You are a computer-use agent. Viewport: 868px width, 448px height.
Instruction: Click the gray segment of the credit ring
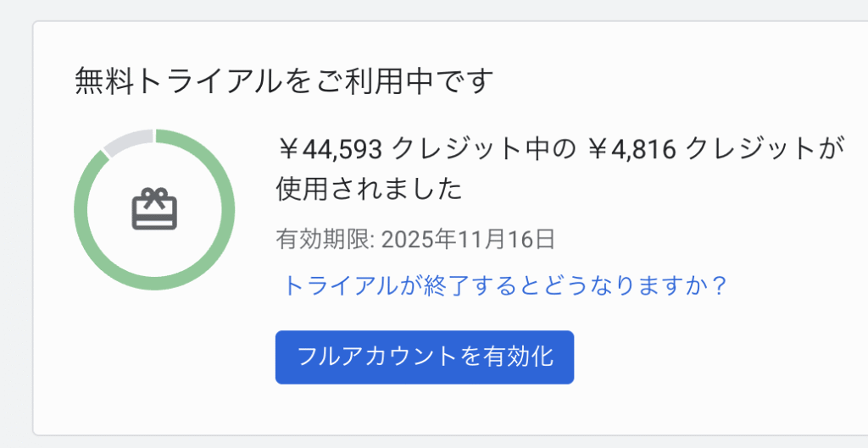125,141
